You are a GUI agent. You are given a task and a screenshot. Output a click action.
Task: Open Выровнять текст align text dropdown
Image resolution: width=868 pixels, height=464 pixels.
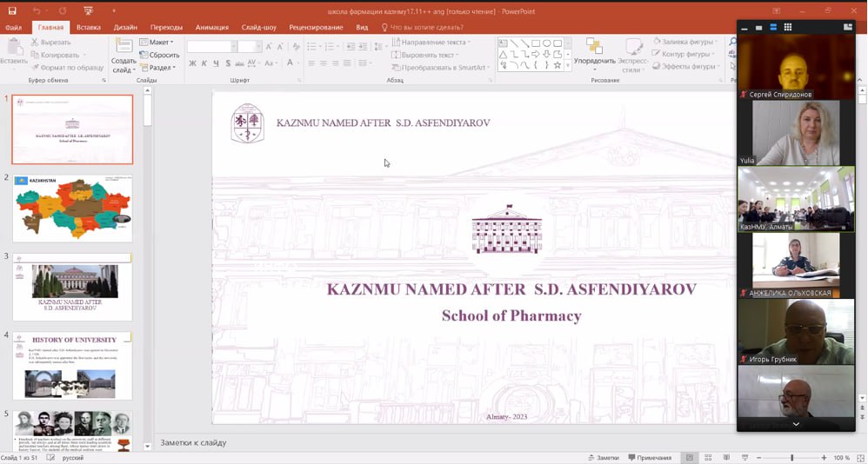click(x=424, y=55)
